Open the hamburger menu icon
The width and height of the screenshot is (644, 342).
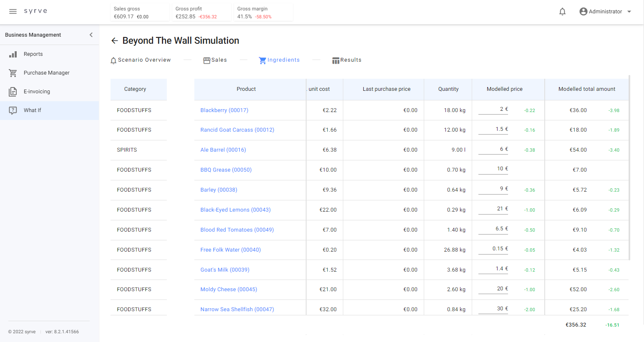pyautogui.click(x=13, y=11)
